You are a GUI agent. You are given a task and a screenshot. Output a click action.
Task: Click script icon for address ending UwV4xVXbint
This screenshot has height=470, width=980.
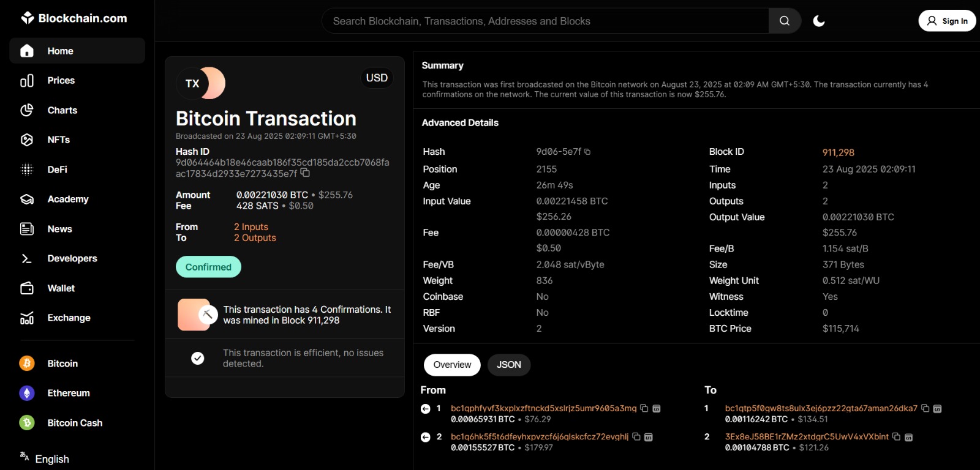[909, 437]
